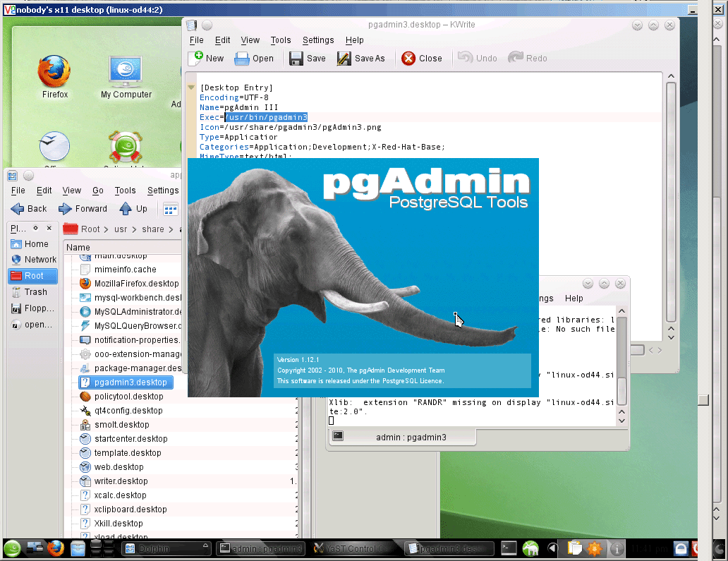Open KWrite Edit menu
728x561 pixels.
[x=222, y=40]
